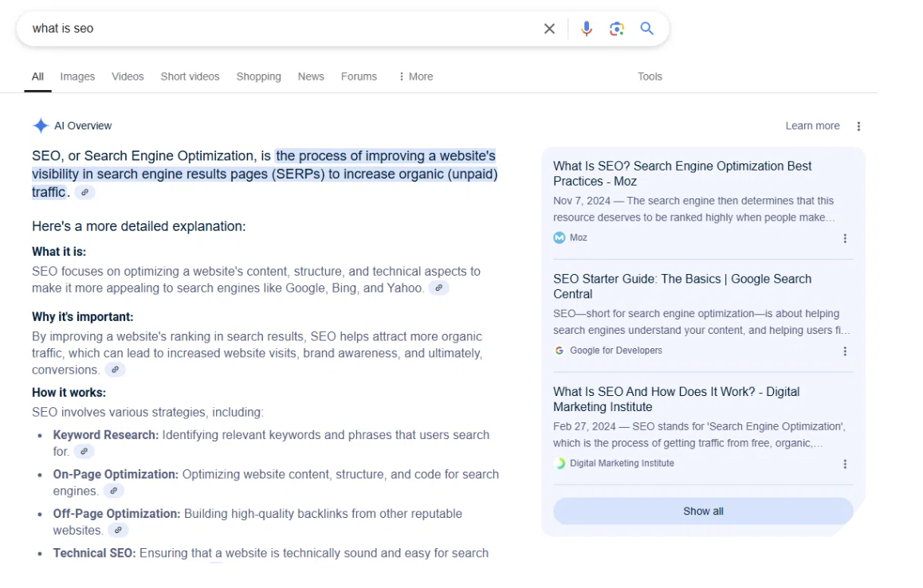Viewport: 923px width, 588px height.
Task: Click the citation link icon after Keyword Research
Action: coord(84,452)
